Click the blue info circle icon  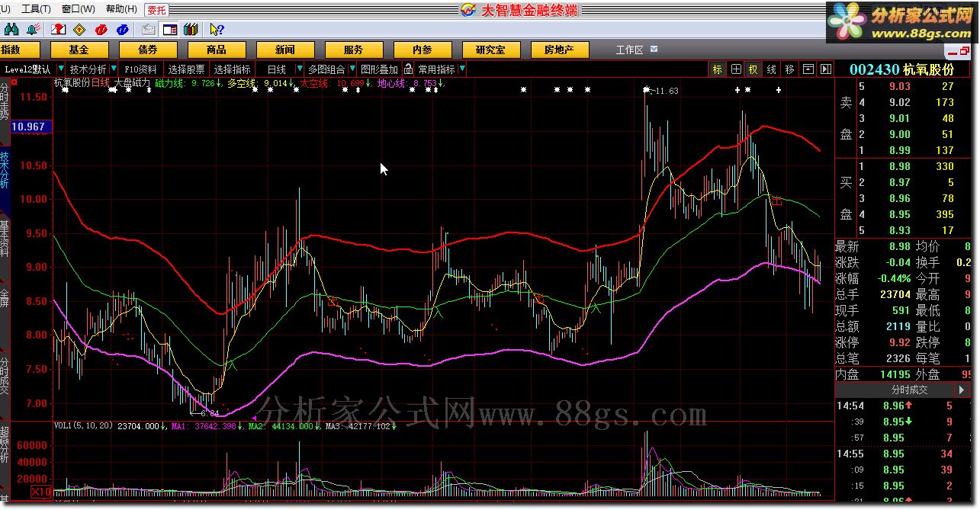[122, 30]
